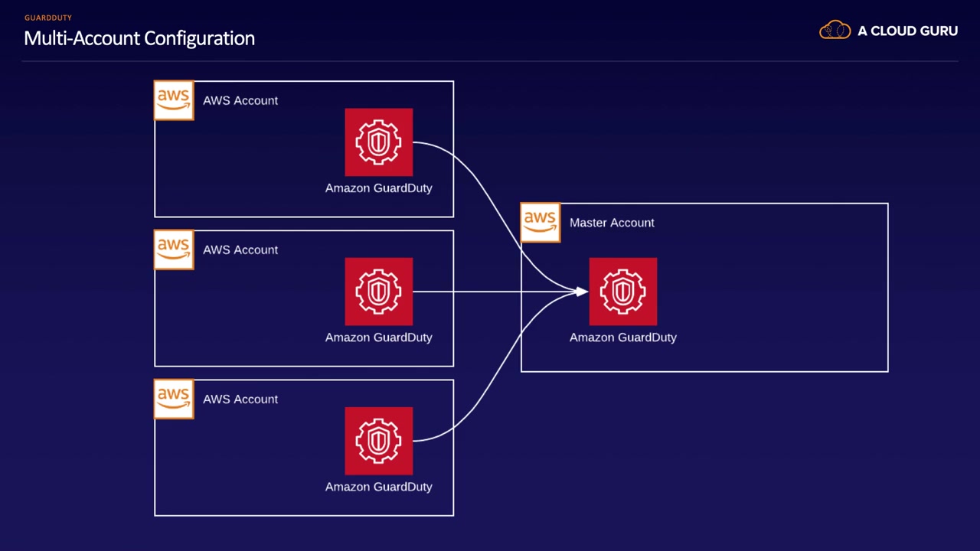The image size is (980, 551).
Task: Click the AWS logo on the bottom AWS Account box
Action: click(174, 399)
